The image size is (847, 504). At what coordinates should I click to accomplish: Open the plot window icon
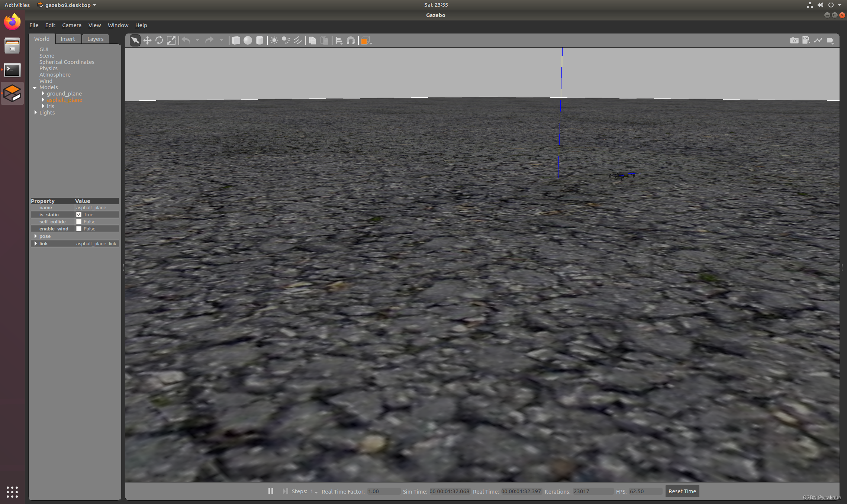pyautogui.click(x=818, y=41)
